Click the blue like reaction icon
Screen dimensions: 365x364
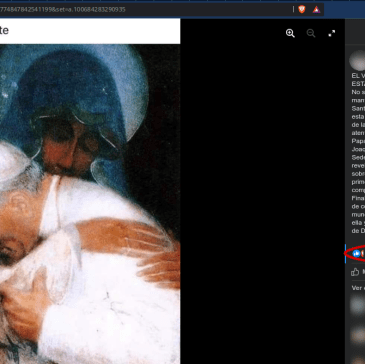(356, 254)
